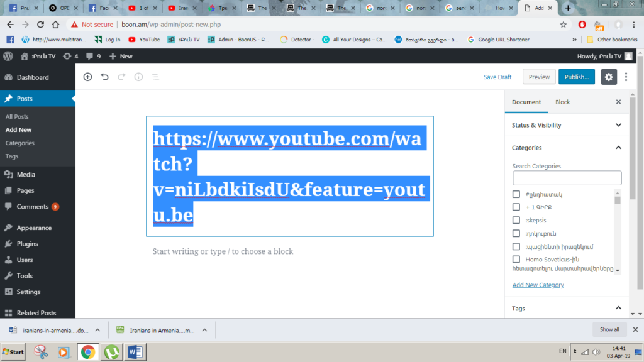644x362 pixels.
Task: Go to All Posts submenu
Action: click(x=17, y=116)
